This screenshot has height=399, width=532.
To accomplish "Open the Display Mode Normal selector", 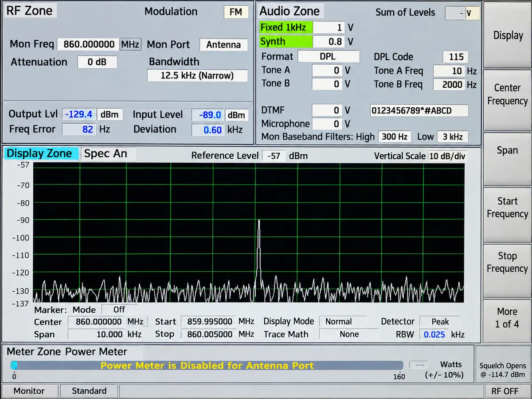I will tap(343, 321).
